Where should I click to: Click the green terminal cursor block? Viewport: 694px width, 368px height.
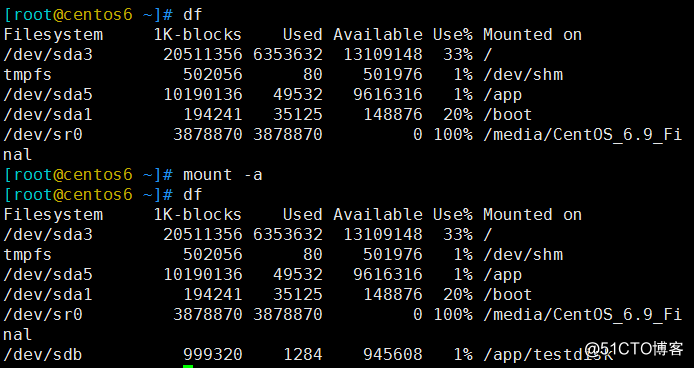[x=188, y=366]
